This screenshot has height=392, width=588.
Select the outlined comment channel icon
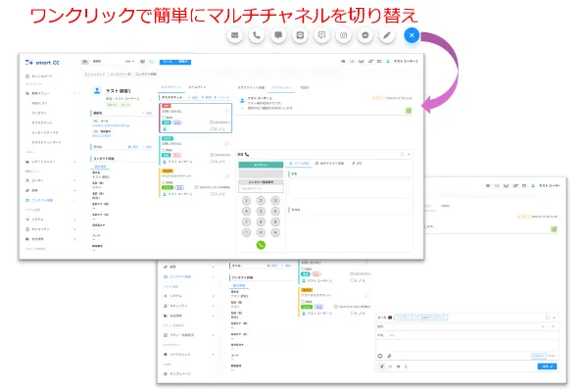(321, 35)
